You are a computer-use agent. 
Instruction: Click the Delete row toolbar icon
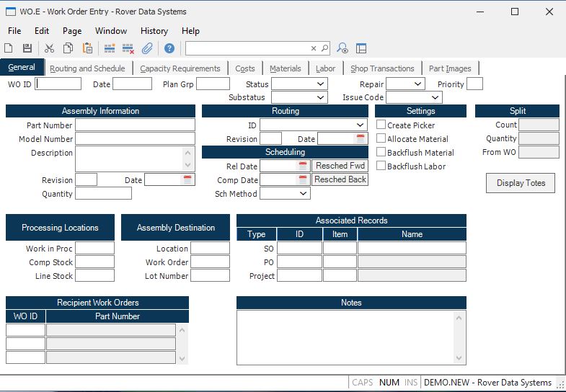(128, 48)
